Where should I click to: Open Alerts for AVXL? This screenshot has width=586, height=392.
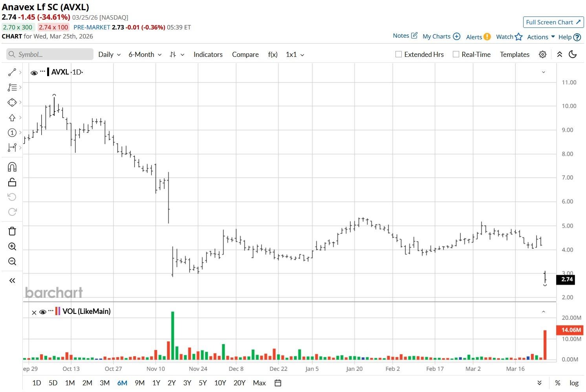(x=478, y=37)
